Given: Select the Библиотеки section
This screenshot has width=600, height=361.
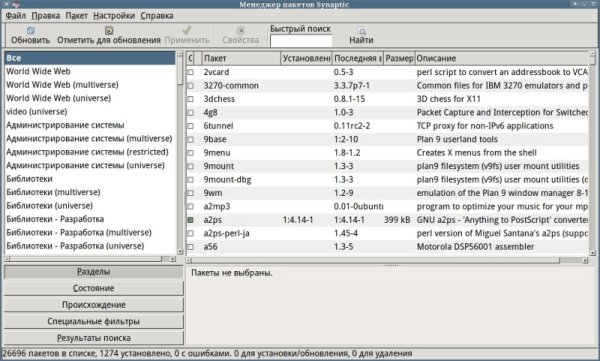Looking at the screenshot, I should pyautogui.click(x=90, y=179).
